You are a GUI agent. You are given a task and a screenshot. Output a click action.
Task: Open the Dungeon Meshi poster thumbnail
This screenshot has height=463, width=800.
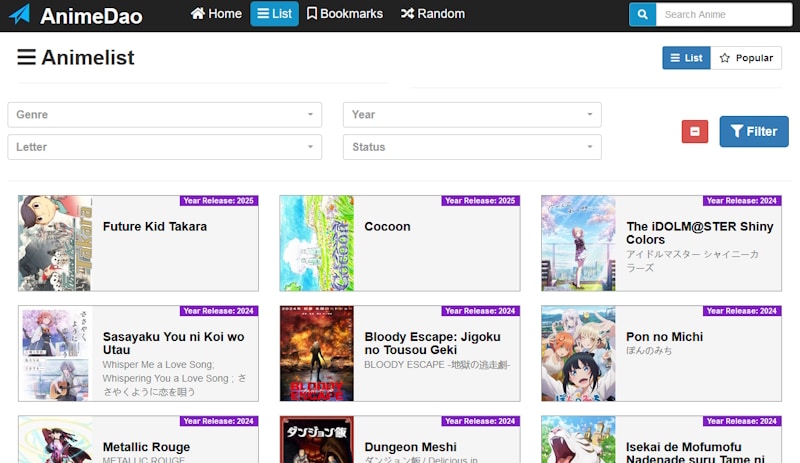coord(317,440)
